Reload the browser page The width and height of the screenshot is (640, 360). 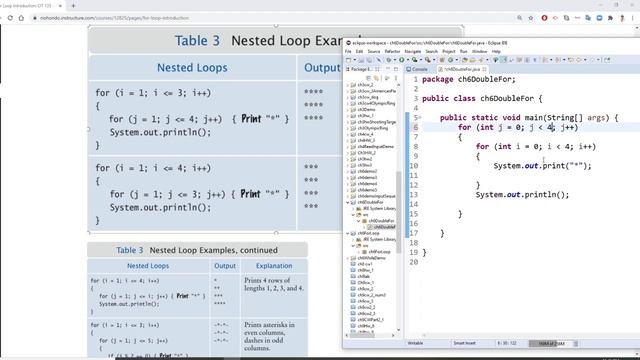[x=10, y=18]
